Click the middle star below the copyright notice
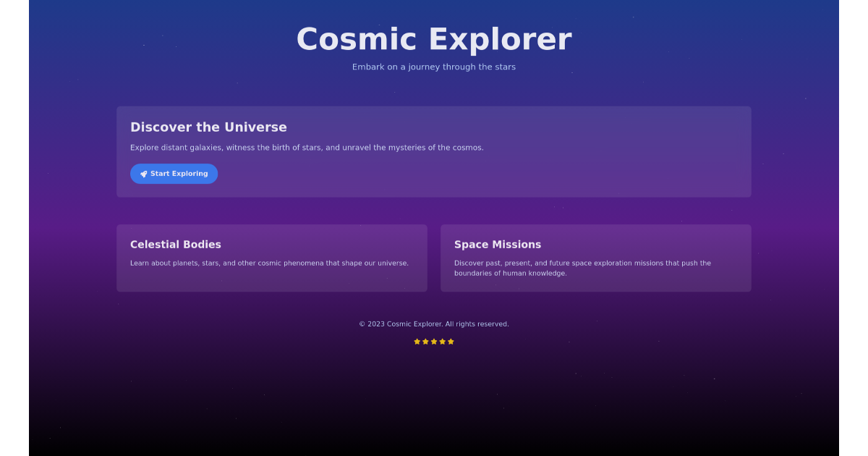 tap(434, 341)
